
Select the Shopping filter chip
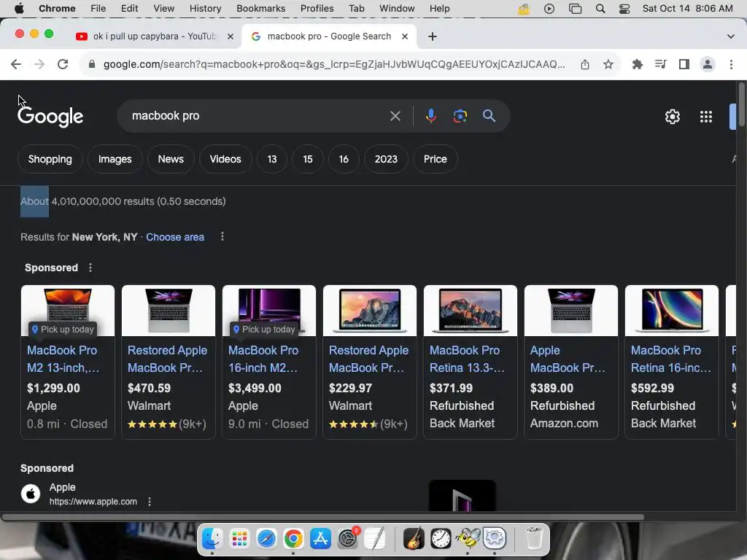pyautogui.click(x=50, y=159)
